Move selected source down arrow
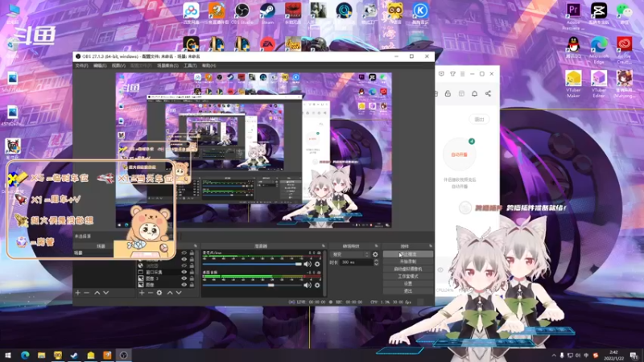Viewport: 644px width, 362px height. coord(179,293)
